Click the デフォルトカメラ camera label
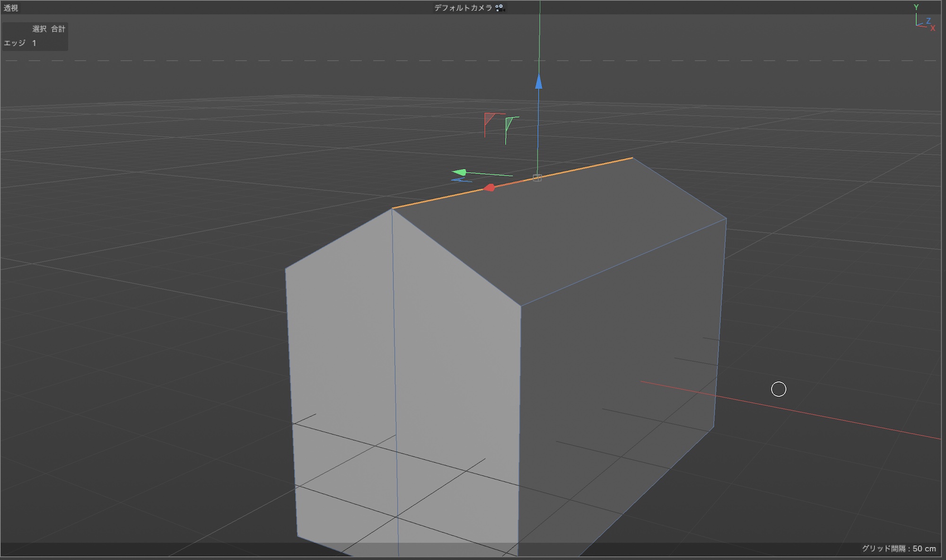Viewport: 946px width, 560px height. (463, 8)
